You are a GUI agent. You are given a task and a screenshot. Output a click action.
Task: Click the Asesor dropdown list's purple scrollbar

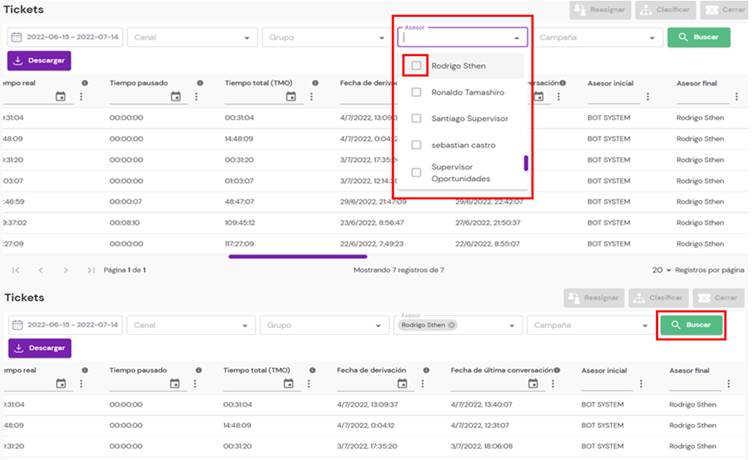tap(526, 163)
